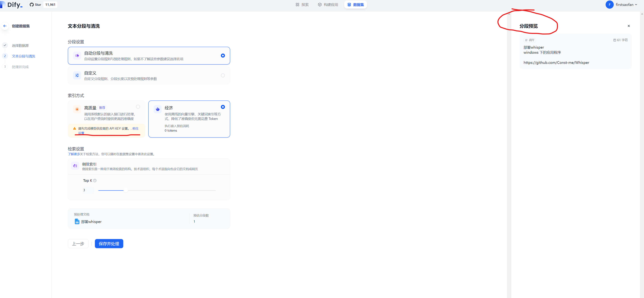The image size is (644, 298).
Task: Select the 自动分段与清洗 radio button
Action: [x=223, y=56]
